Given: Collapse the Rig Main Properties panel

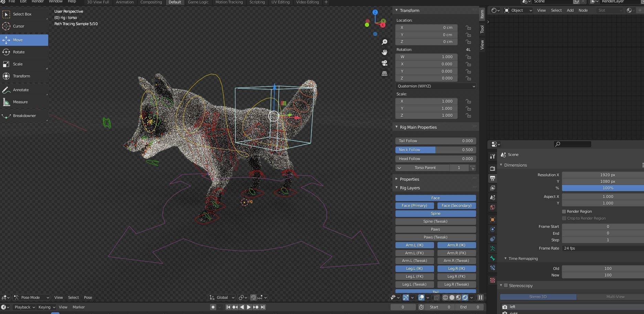Looking at the screenshot, I should (418, 127).
